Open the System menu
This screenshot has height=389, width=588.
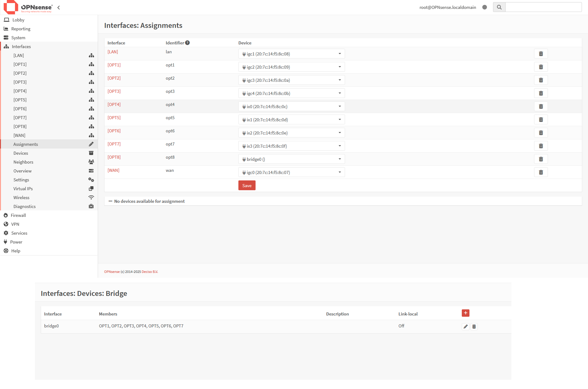pos(49,38)
